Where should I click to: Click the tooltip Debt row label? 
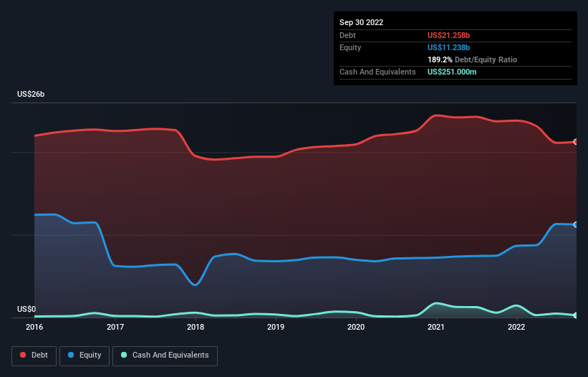347,35
